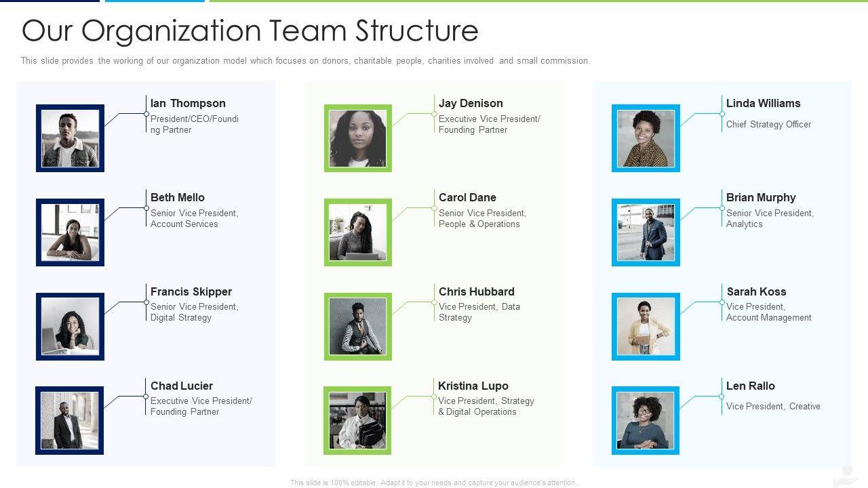Click the name "Jay Denison"
This screenshot has height=488, width=868.
471,103
